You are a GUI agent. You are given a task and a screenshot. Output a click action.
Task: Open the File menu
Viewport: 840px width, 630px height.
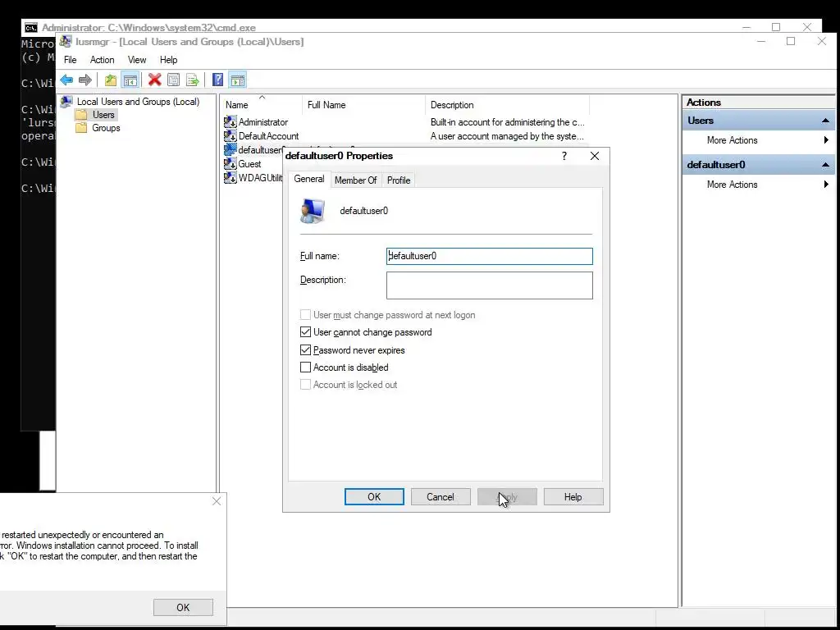coord(71,60)
